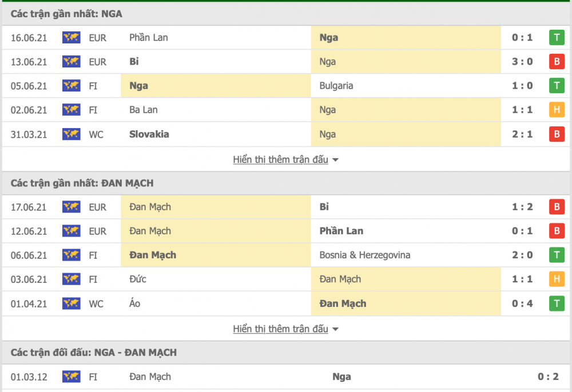Open the Nga vs Bulgaria match row
Screen dimensions: 572x392
click(286, 86)
